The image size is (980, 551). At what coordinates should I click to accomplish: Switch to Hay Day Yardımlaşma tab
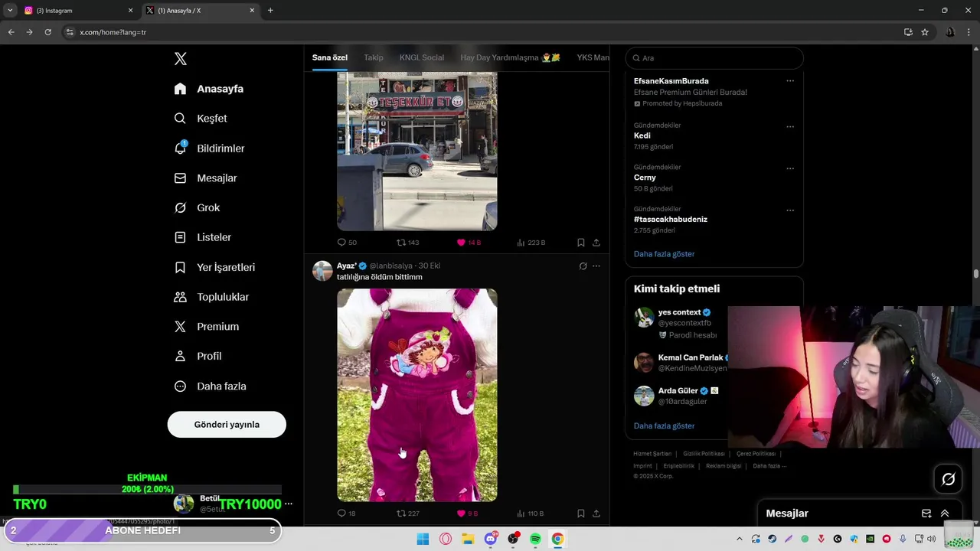point(510,57)
